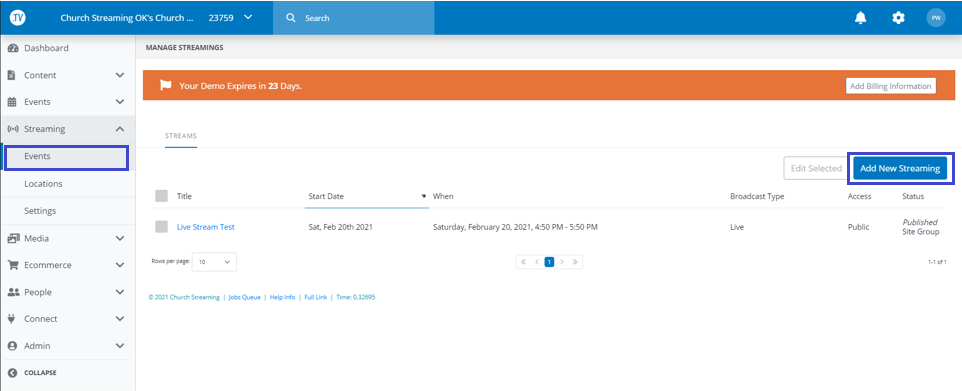Screen dimensions: 962x391
Task: Click the Content document icon
Action: (12, 75)
